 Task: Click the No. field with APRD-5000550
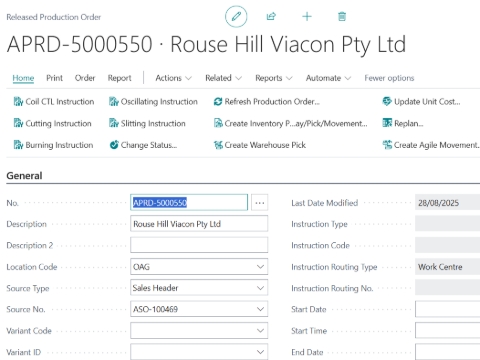189,203
